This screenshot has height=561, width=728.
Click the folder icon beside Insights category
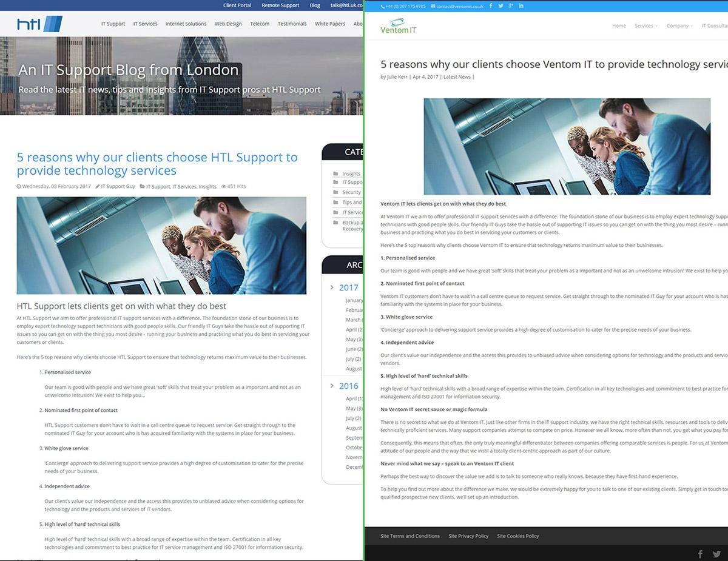coord(335,174)
